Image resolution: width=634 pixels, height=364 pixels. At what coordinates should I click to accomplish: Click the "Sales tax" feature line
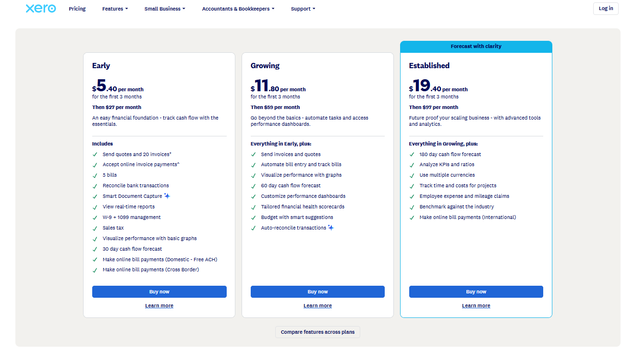[x=113, y=228]
